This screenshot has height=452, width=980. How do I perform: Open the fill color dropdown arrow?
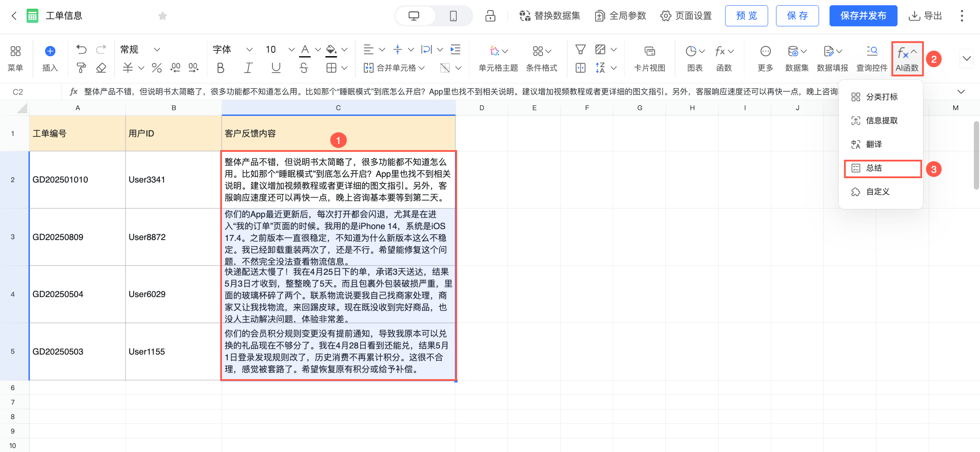(344, 50)
